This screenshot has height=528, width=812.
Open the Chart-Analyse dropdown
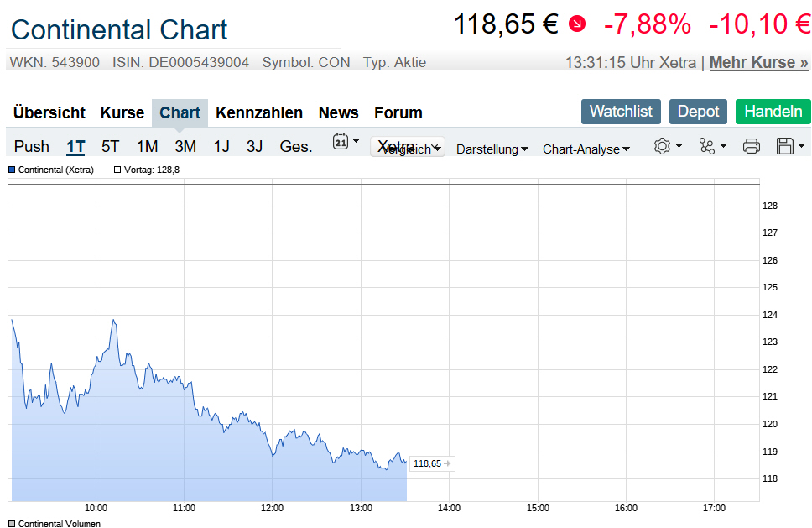[586, 149]
